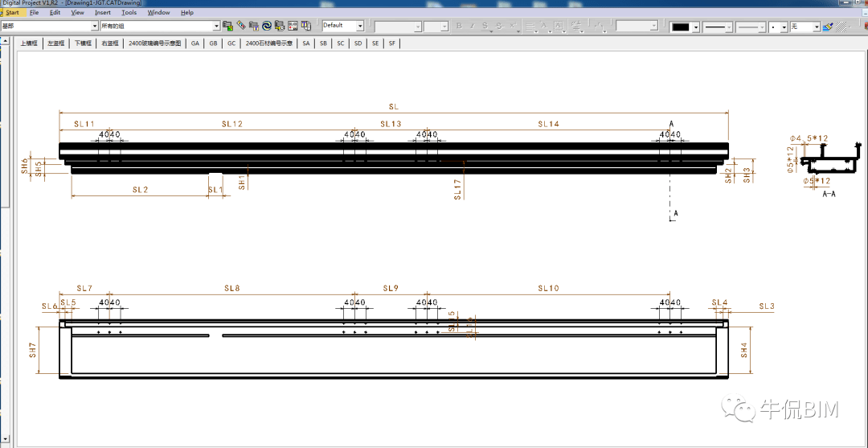868x448 pixels.
Task: Click the text frame icon
Action: pos(559,26)
